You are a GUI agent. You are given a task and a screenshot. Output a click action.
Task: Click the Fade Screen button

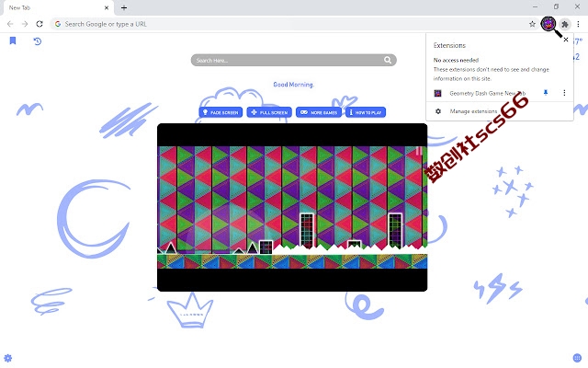(x=220, y=112)
